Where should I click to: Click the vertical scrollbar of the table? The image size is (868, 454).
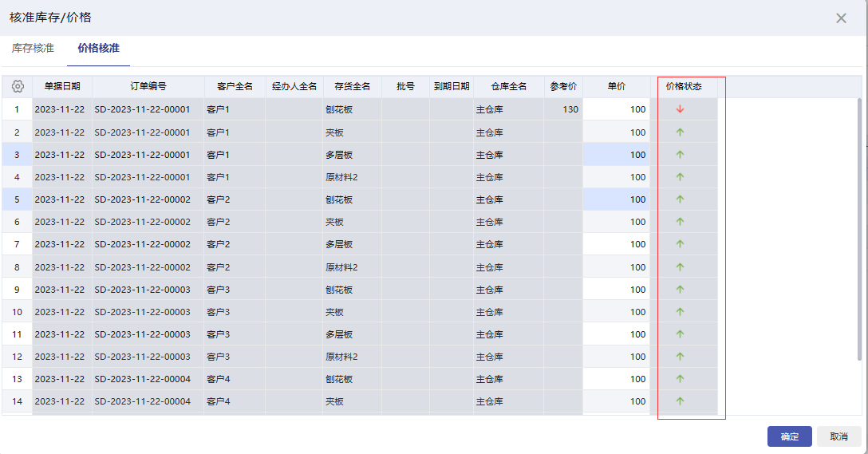tap(858, 231)
